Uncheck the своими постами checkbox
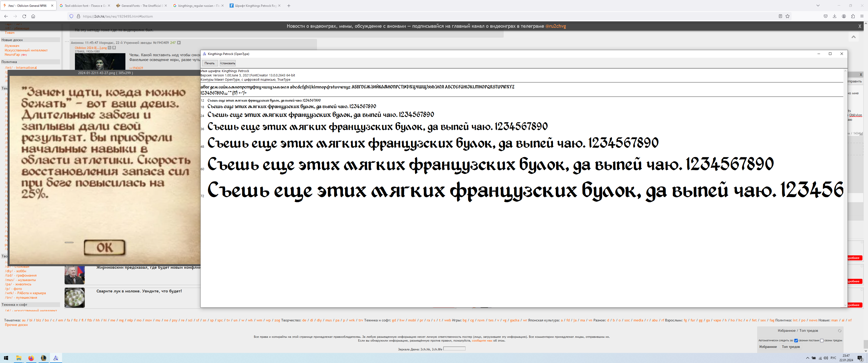The height and width of the screenshot is (363, 868). pos(796,341)
